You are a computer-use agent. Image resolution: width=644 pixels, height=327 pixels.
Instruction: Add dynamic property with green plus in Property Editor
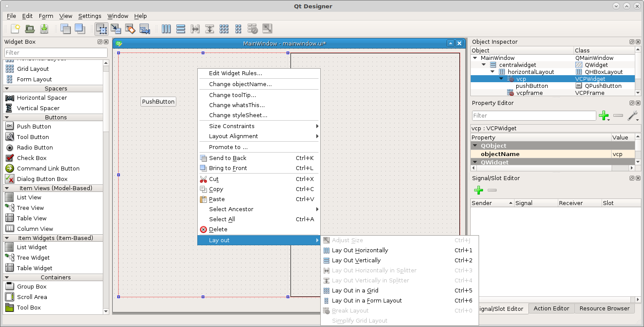click(x=604, y=116)
